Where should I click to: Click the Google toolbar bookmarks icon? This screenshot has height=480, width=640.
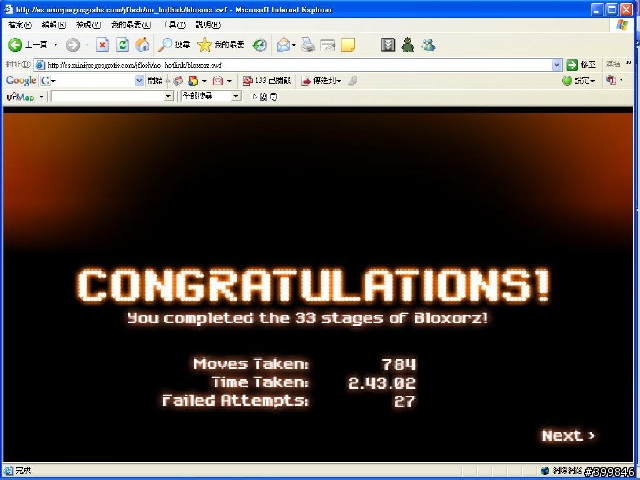point(193,81)
